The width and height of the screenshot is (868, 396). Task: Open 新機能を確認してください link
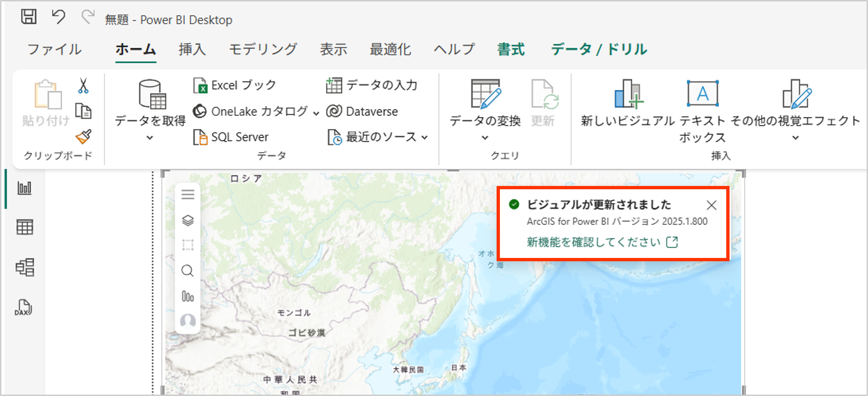pyautogui.click(x=602, y=242)
